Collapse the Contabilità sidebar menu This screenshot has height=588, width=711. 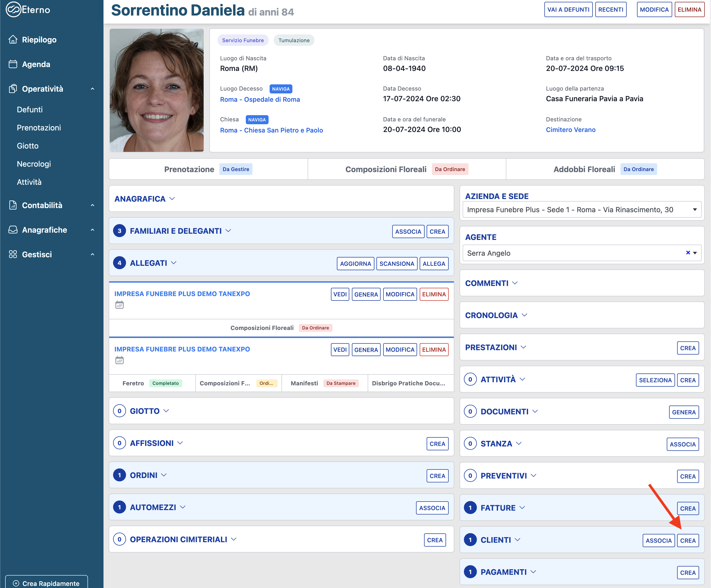(x=92, y=205)
